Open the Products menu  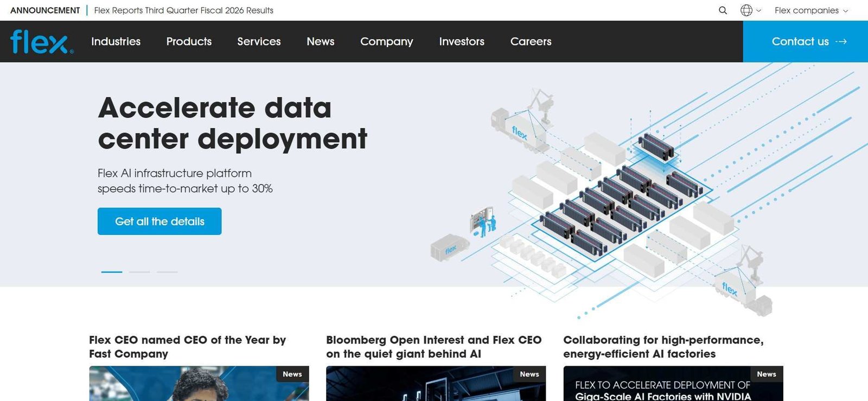click(x=189, y=42)
